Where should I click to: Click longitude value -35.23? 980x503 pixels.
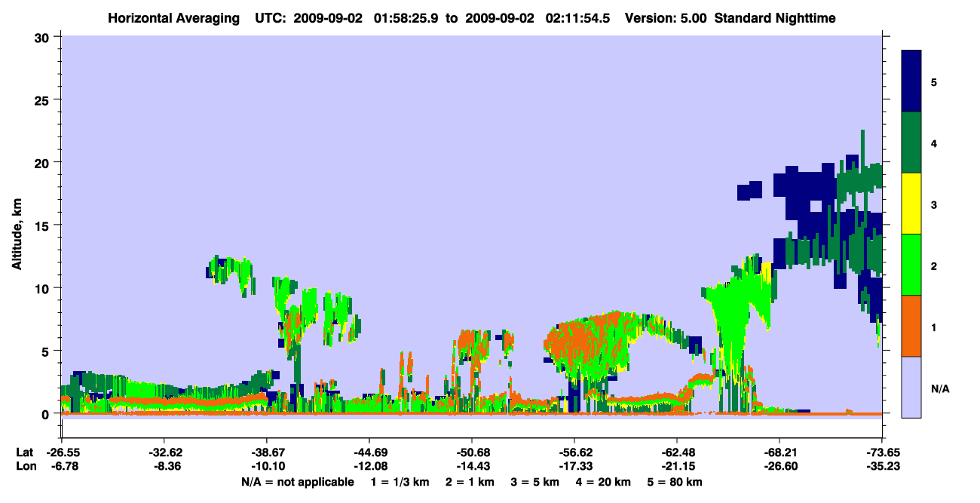pyautogui.click(x=883, y=466)
